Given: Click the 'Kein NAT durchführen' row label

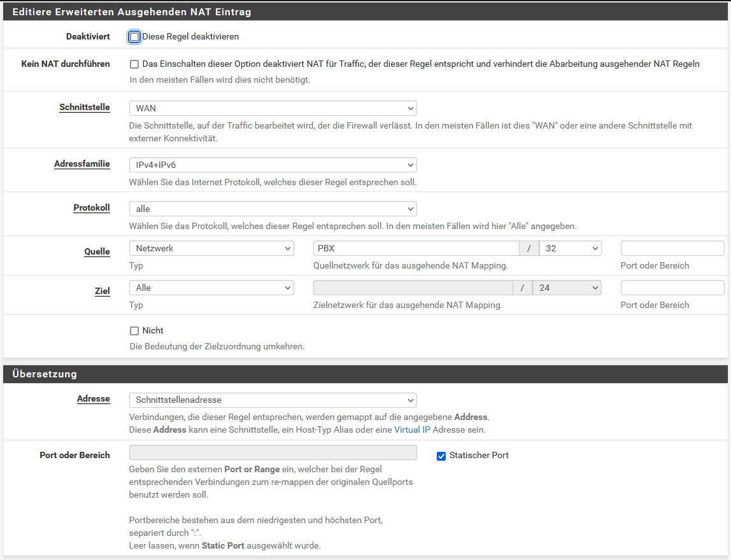Looking at the screenshot, I should tap(65, 64).
